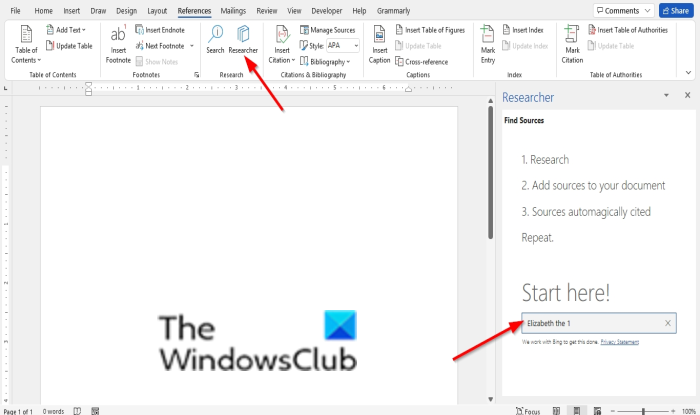This screenshot has height=415, width=700.
Task: Click the 100% zoom level
Action: (x=689, y=411)
